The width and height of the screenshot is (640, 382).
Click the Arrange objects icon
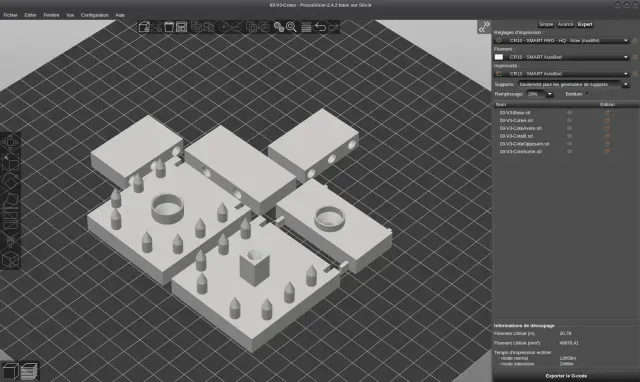pos(182,27)
